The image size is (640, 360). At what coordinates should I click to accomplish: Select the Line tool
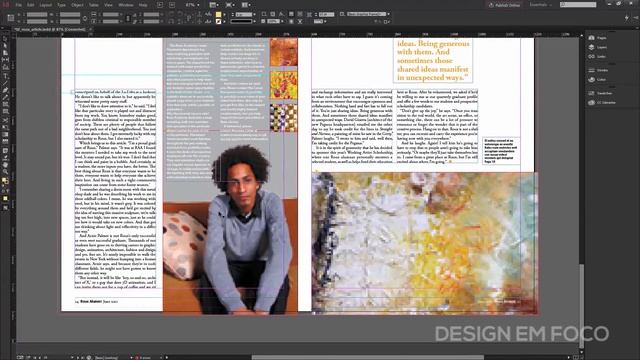click(x=5, y=83)
